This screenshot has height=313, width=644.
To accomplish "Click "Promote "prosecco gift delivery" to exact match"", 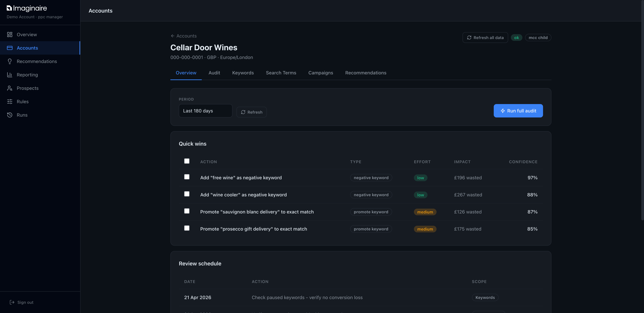I will click(254, 229).
